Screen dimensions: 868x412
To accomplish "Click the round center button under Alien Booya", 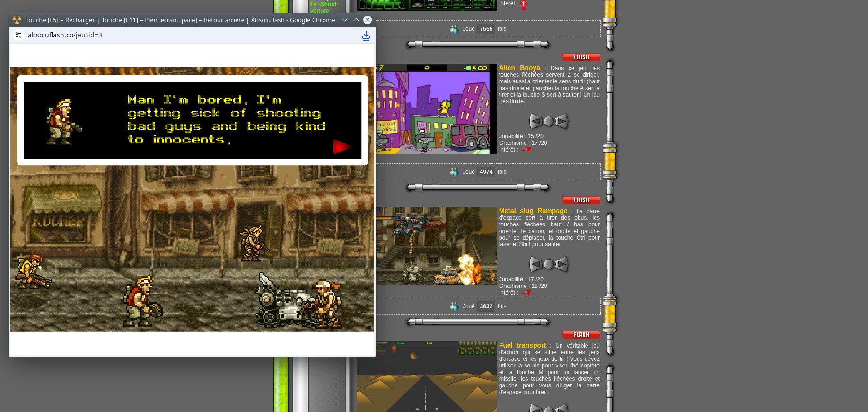I will click(x=548, y=122).
